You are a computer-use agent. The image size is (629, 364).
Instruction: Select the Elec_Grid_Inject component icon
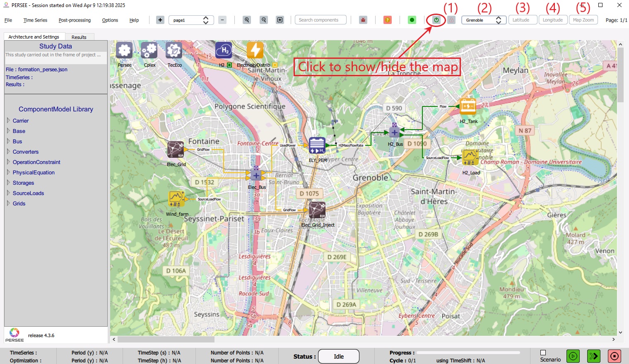point(317,210)
